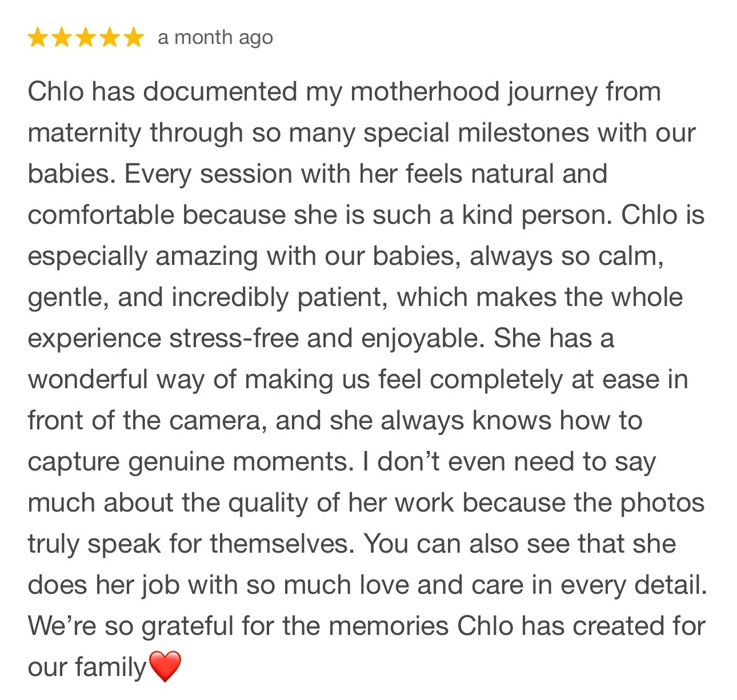Select the fifth gold rating star

coord(134,38)
